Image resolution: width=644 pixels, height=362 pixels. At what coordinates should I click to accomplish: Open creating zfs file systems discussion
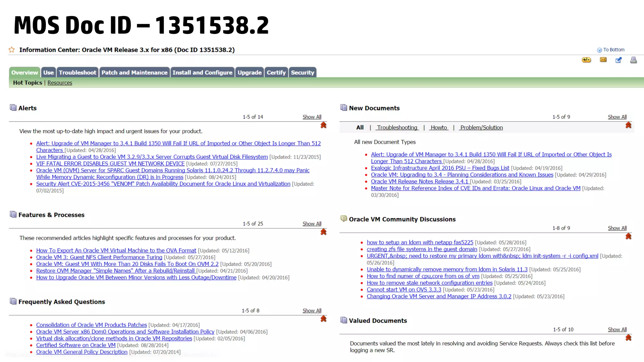pos(422,249)
